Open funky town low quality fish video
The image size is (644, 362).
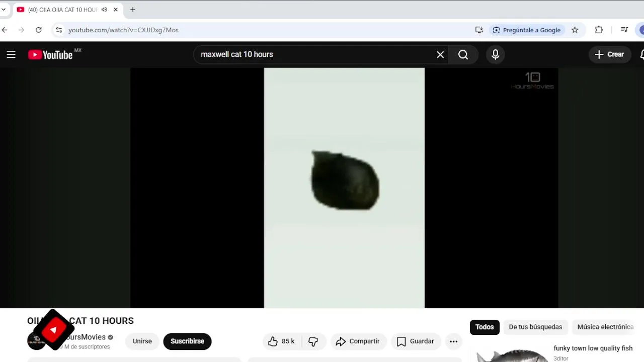tap(593, 348)
